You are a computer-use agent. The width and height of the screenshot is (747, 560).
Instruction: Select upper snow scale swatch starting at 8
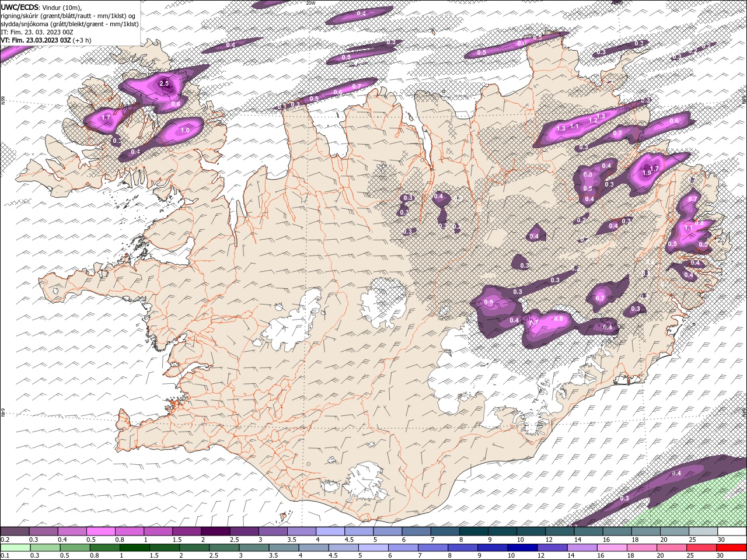pos(473,531)
